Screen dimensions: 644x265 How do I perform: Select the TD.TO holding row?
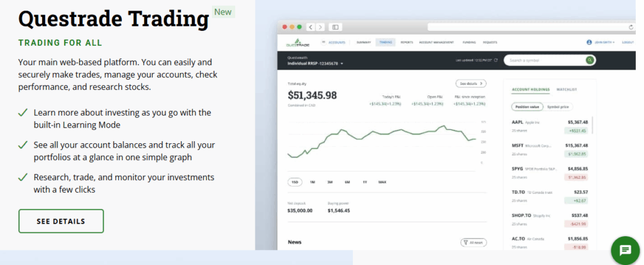click(x=550, y=196)
